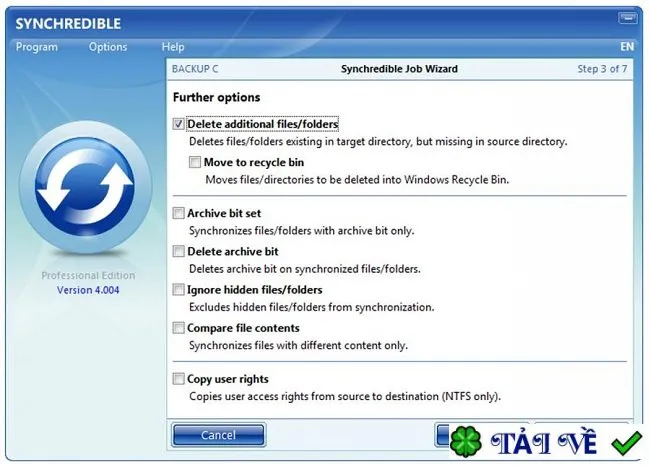Click 'Excludes hidden files/folders from synchronization.' text
Viewport: 650px width, 465px height.
tap(312, 308)
